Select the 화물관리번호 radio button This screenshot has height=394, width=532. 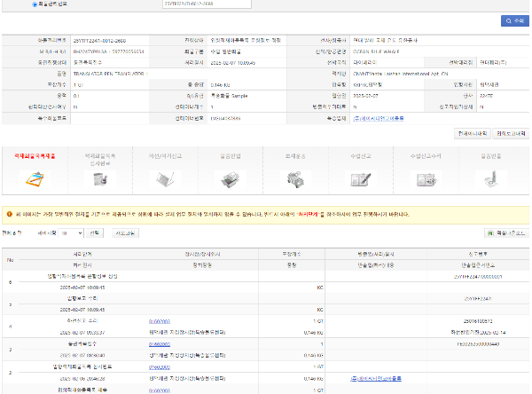(35, 4)
